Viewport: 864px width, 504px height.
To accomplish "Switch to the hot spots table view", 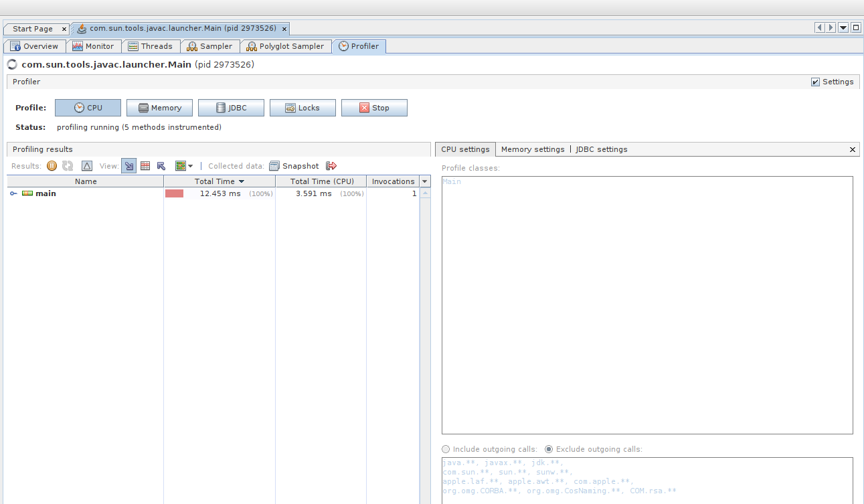I will (145, 166).
